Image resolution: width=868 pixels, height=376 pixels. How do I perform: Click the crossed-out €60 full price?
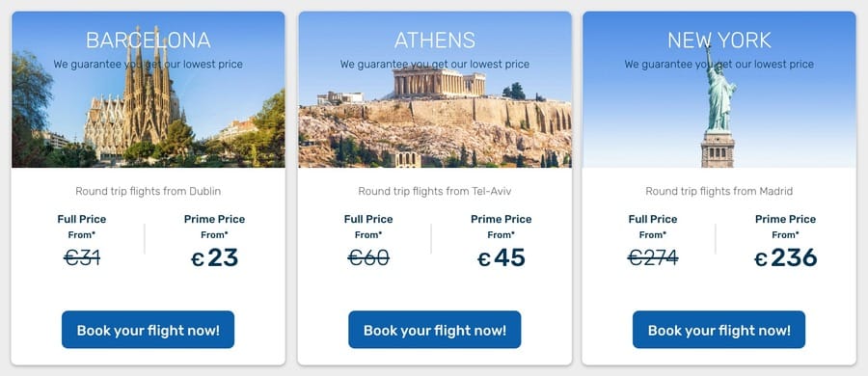pos(368,257)
